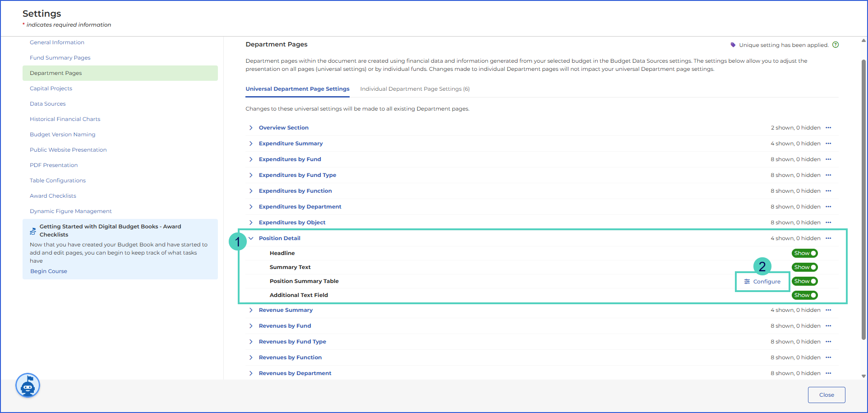Image resolution: width=868 pixels, height=413 pixels.
Task: Expand the Expenditure Summary chevron
Action: point(251,144)
